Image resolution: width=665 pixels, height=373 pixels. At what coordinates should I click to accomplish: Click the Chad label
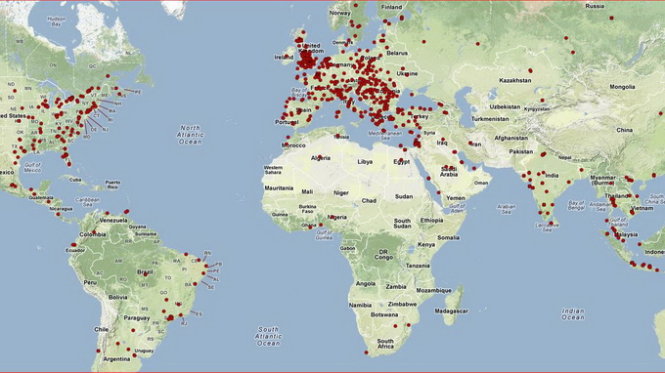[x=369, y=200]
